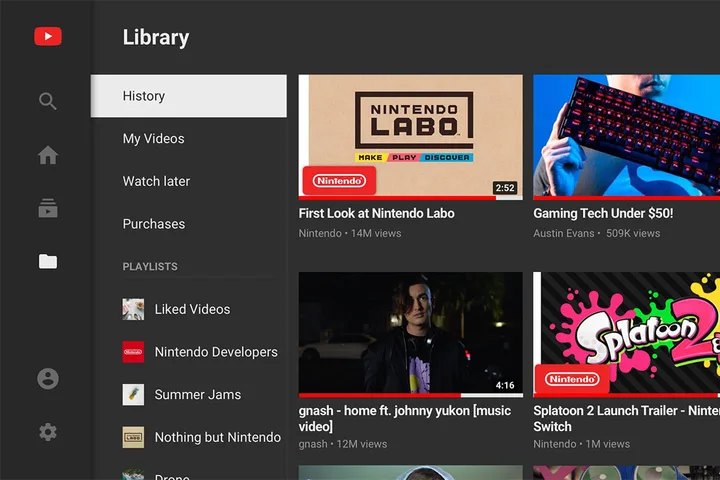Click 'Nintendo • 1M views' text
720x480 pixels.
(581, 444)
